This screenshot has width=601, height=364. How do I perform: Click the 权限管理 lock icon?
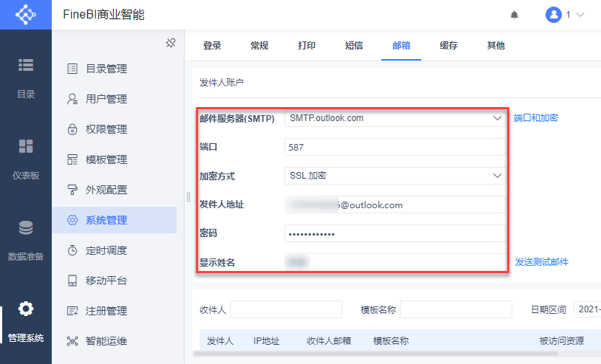click(x=72, y=129)
